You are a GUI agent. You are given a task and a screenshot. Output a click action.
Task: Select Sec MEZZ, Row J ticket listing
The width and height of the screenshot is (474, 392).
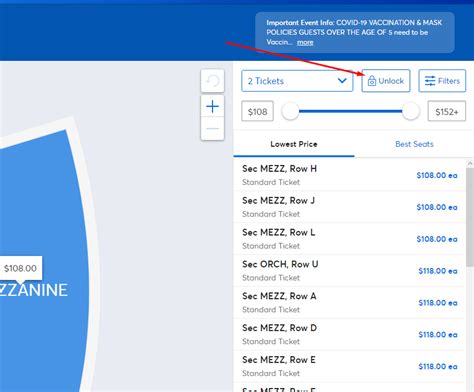349,207
